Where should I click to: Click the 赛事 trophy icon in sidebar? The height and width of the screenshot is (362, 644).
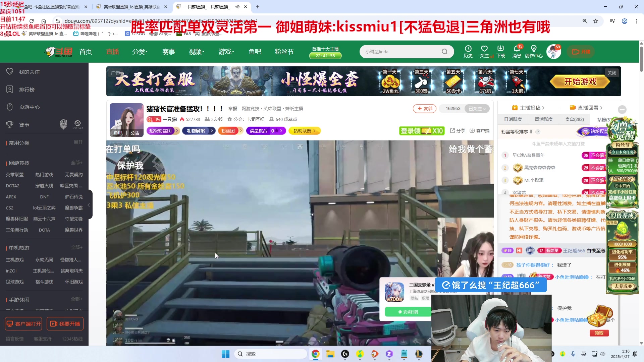[x=10, y=125]
